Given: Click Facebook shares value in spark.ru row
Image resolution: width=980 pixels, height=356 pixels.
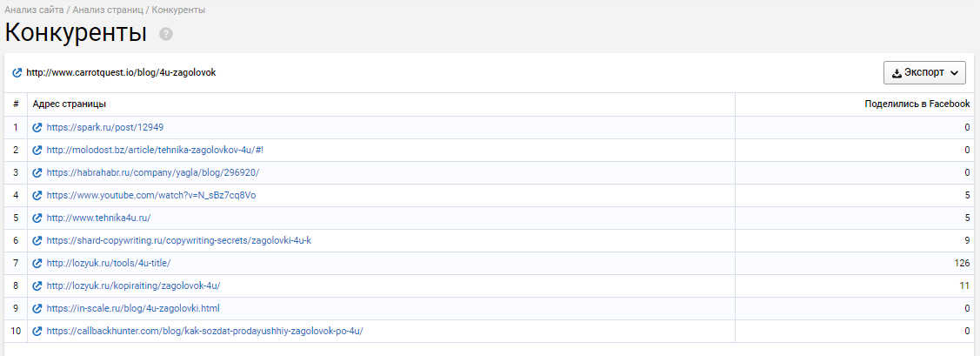Looking at the screenshot, I should pos(968,128).
